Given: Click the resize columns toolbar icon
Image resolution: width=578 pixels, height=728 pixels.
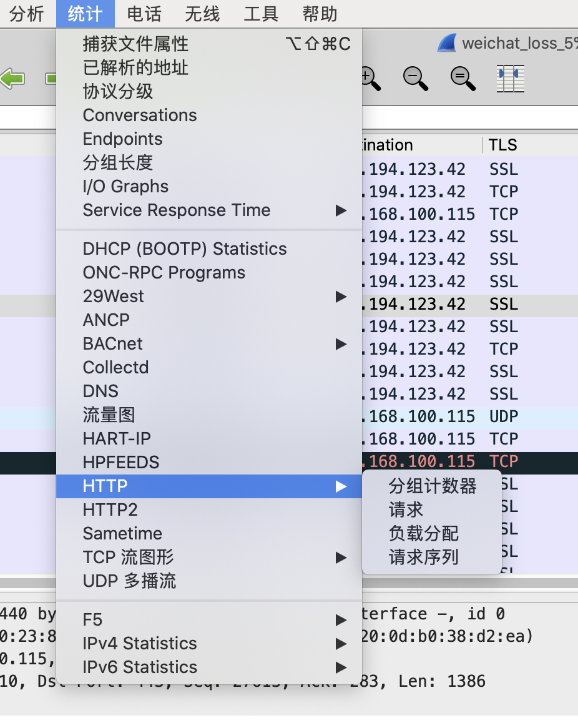Looking at the screenshot, I should 510,79.
